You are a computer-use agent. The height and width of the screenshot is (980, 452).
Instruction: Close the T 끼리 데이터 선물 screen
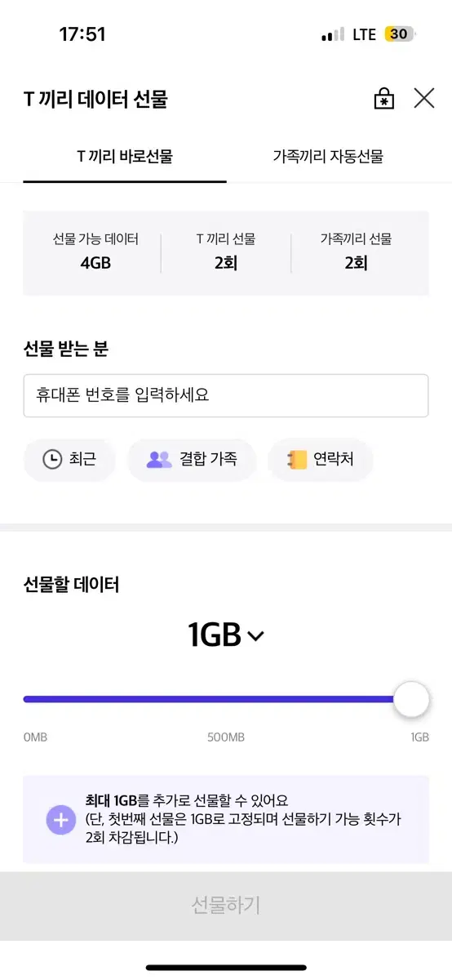(424, 99)
